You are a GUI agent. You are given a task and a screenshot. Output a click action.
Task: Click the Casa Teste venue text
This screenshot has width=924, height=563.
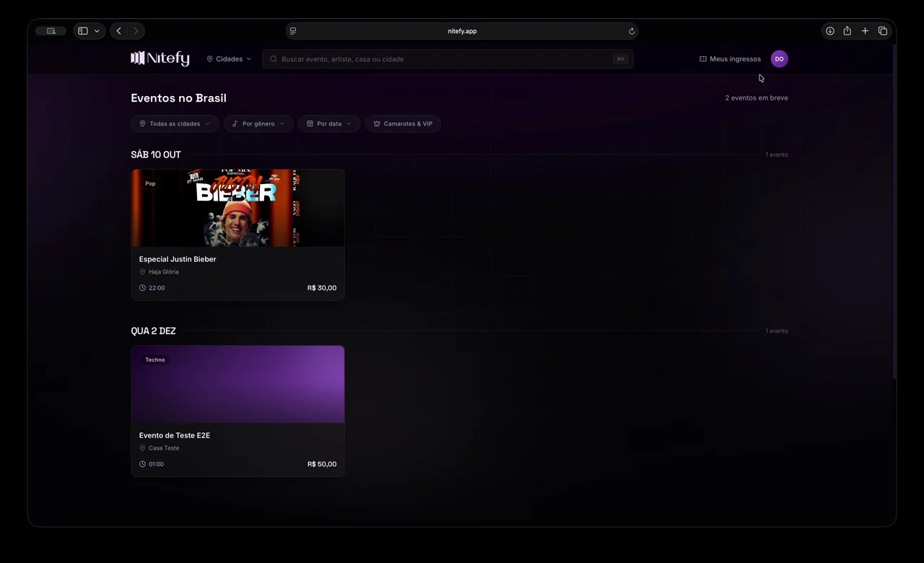(164, 448)
